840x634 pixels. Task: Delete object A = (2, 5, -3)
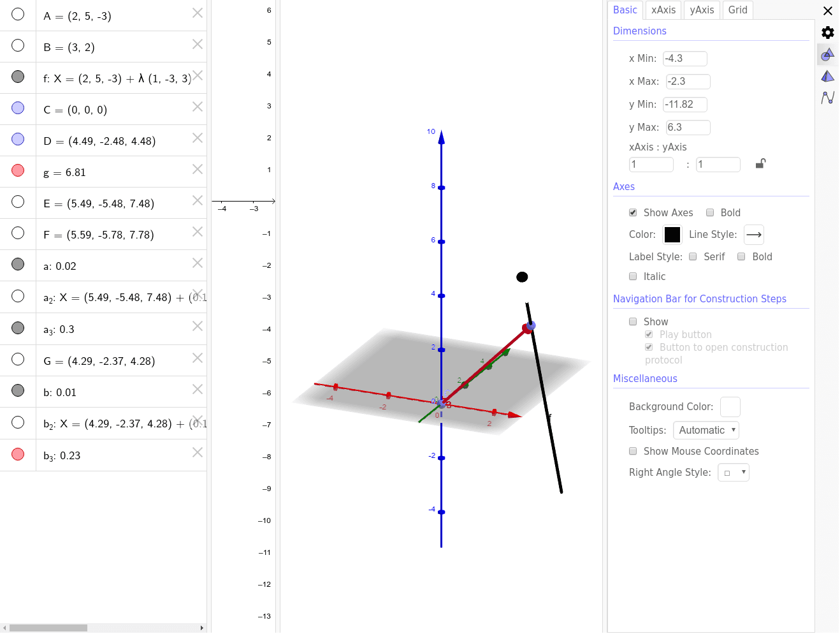coord(198,13)
